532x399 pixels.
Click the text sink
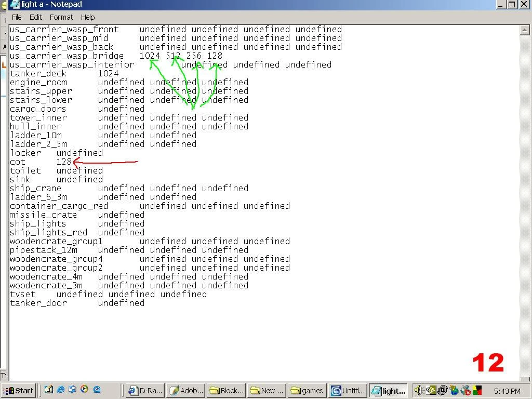click(20, 179)
